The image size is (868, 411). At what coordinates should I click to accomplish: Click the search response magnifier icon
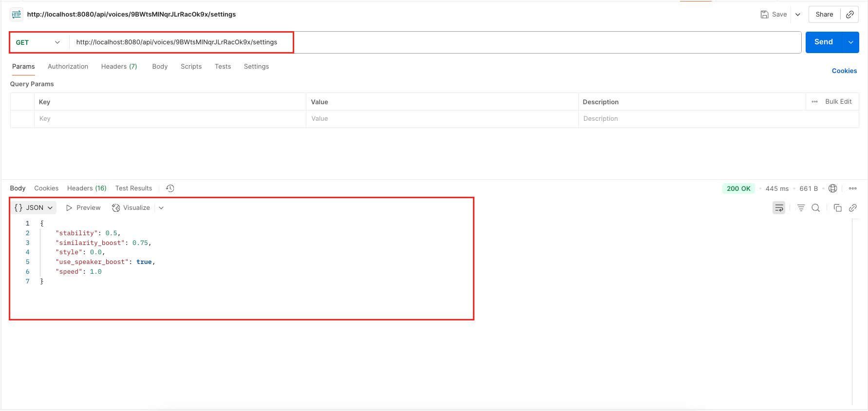pos(815,208)
